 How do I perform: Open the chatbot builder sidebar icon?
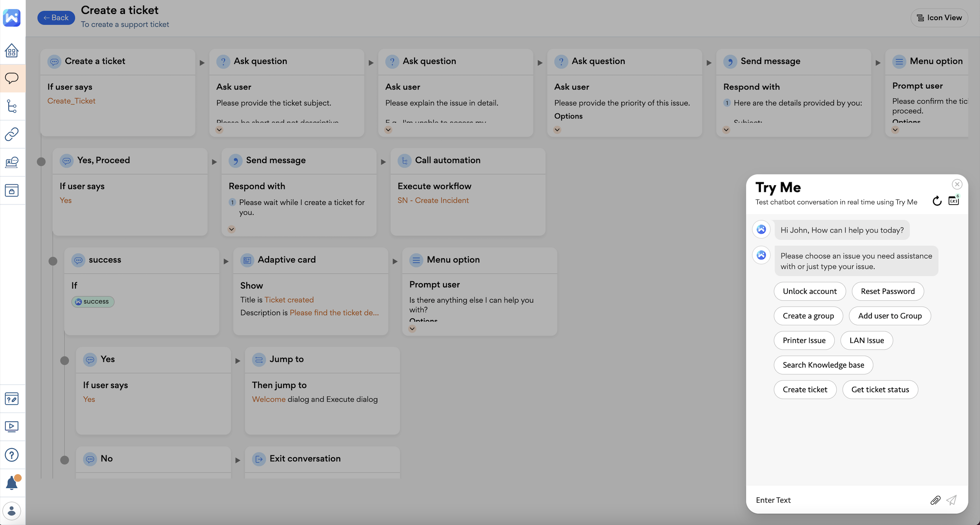click(12, 78)
